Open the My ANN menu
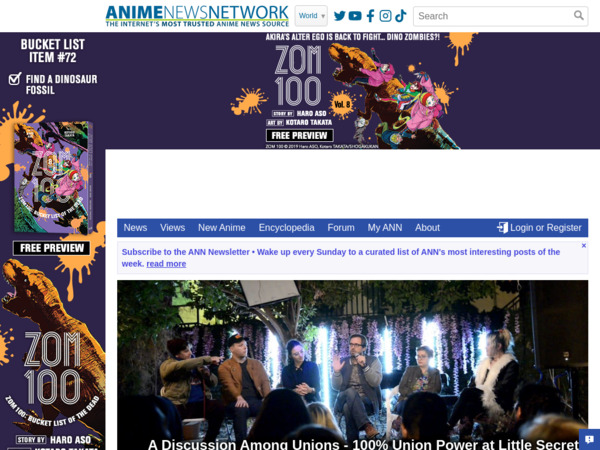Image resolution: width=600 pixels, height=450 pixels. point(385,228)
